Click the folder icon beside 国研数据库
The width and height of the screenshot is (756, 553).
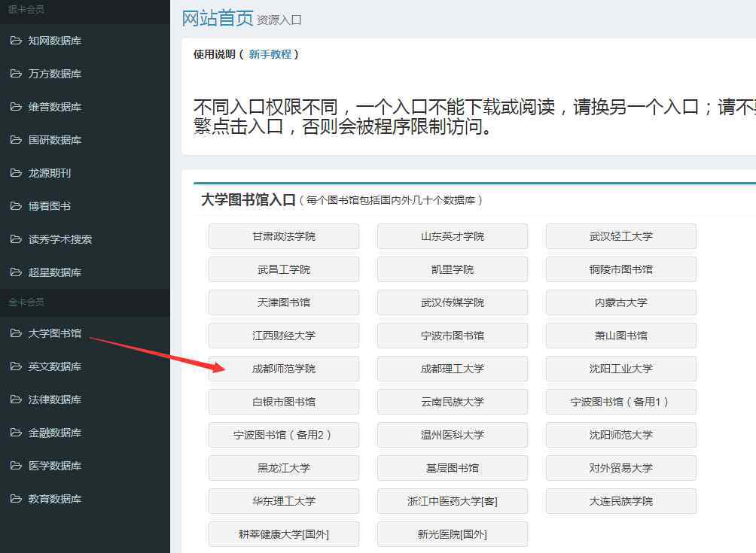tap(16, 140)
